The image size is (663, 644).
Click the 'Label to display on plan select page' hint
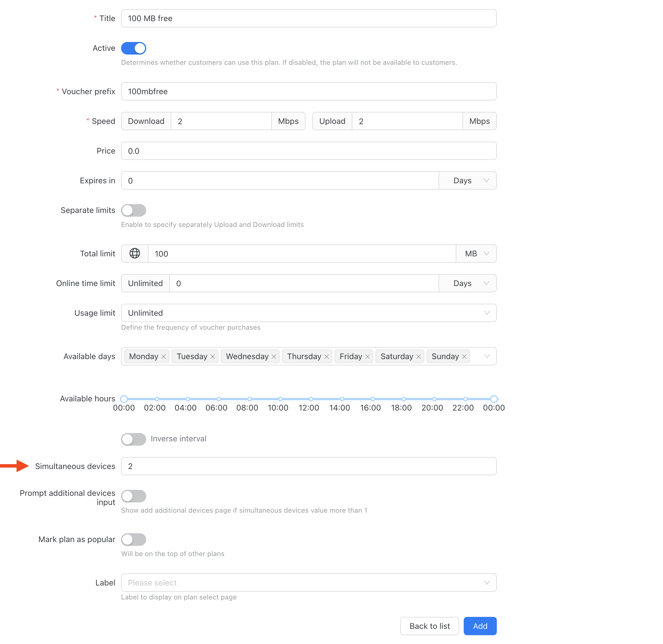179,597
